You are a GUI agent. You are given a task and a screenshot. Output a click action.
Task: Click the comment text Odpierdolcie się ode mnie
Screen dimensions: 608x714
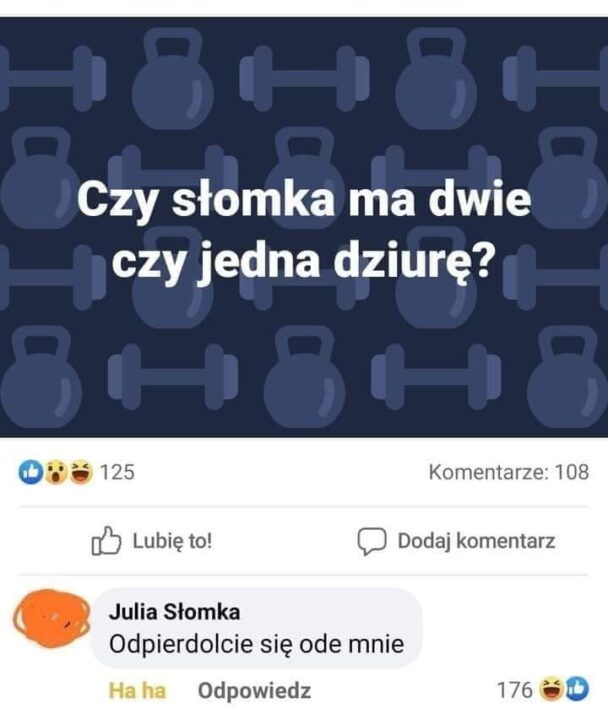pos(256,644)
